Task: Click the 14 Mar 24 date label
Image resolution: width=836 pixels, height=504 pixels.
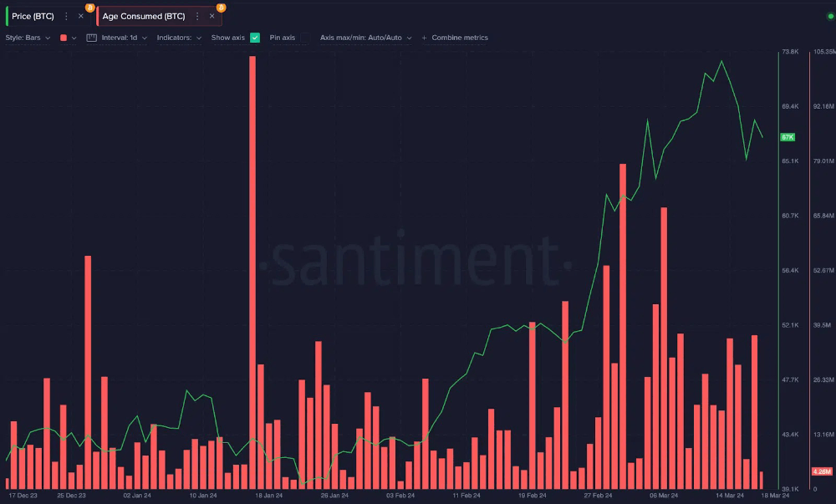Action: pos(729,496)
